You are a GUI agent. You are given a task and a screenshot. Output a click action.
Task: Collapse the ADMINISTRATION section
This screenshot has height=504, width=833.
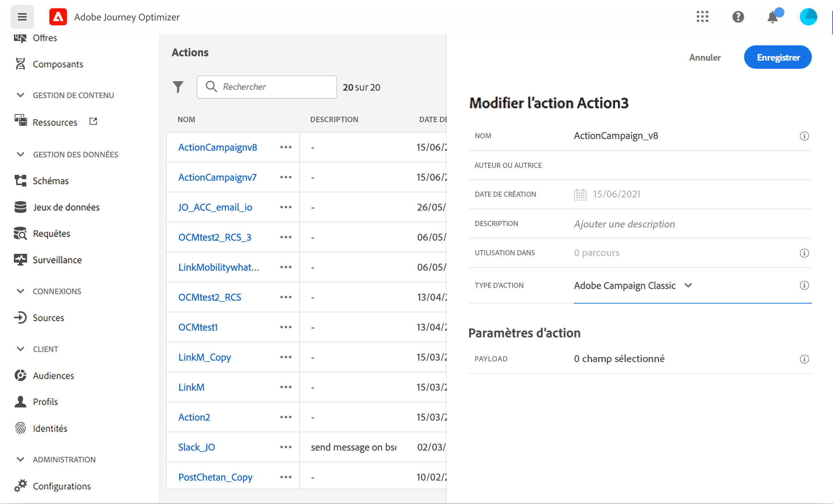tap(20, 459)
